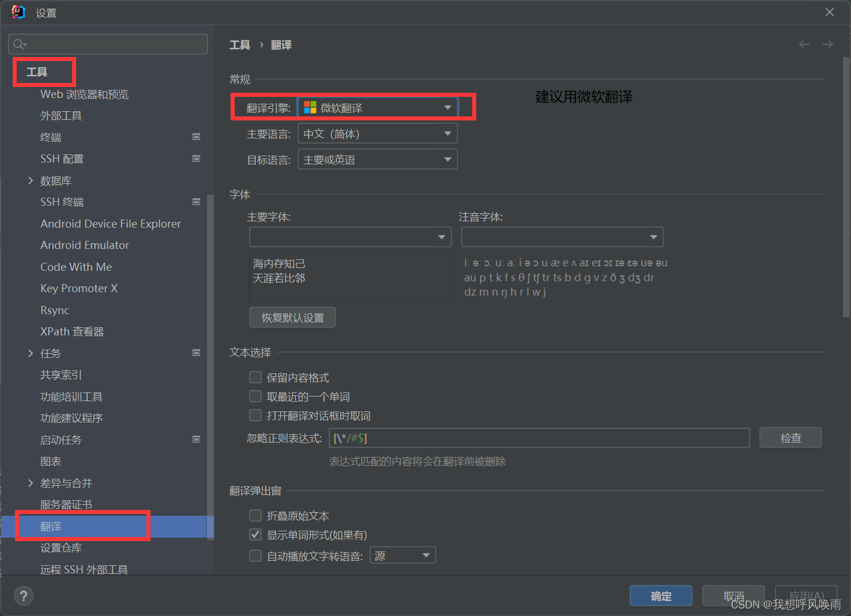
Task: Uncheck 显示单词形式(如果有) option
Action: tap(255, 535)
